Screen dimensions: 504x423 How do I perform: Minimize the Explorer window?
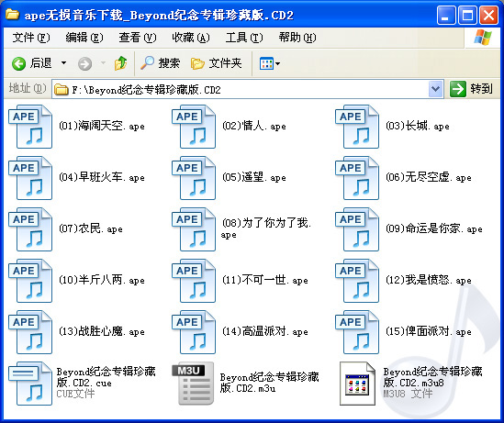tap(446, 15)
